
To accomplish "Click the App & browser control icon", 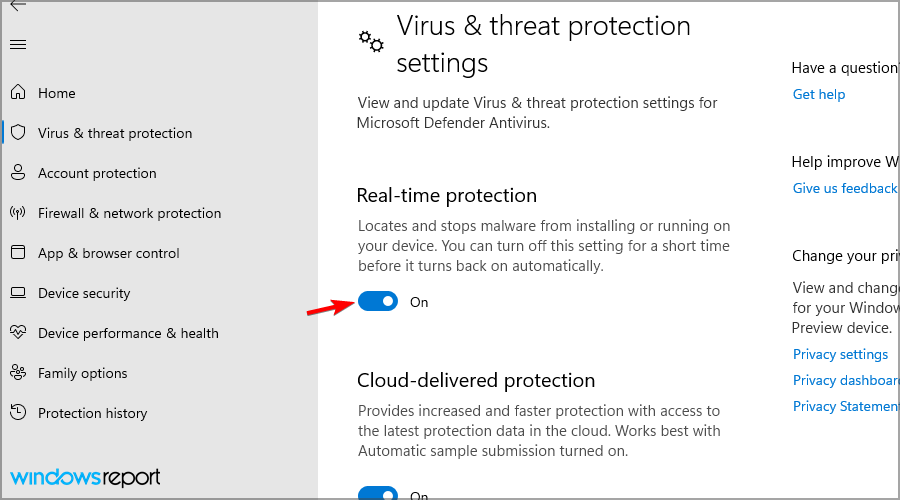I will coord(17,253).
